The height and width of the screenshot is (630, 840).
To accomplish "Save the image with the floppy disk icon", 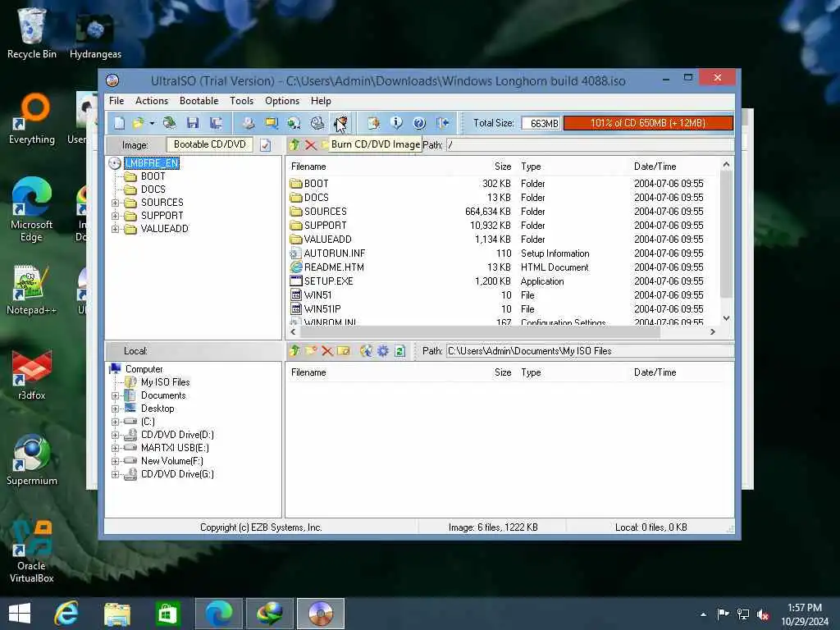I will click(x=193, y=123).
